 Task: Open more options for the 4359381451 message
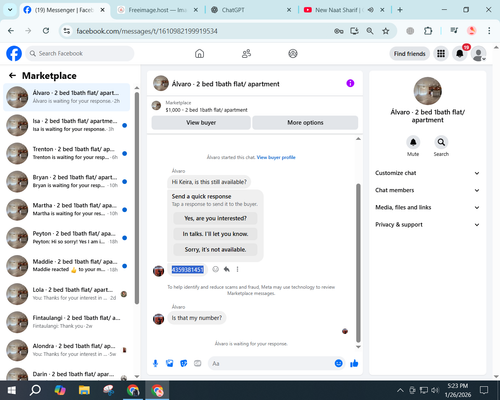pyautogui.click(x=237, y=269)
